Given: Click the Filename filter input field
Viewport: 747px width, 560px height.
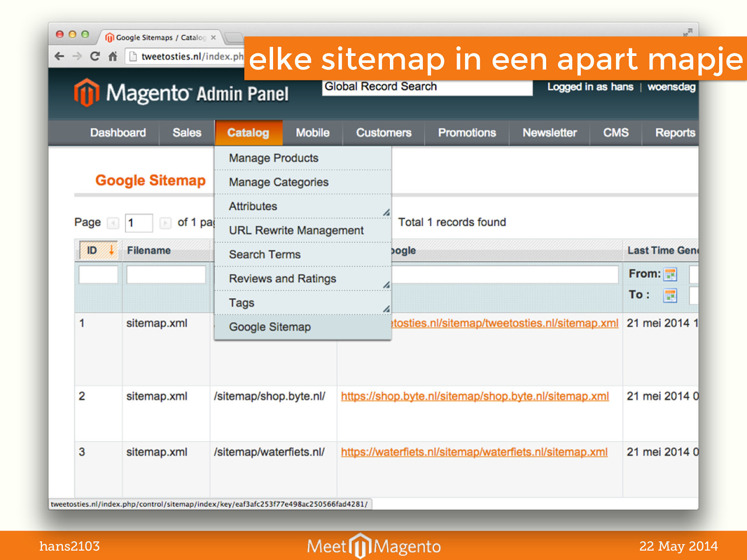Looking at the screenshot, I should pyautogui.click(x=166, y=274).
